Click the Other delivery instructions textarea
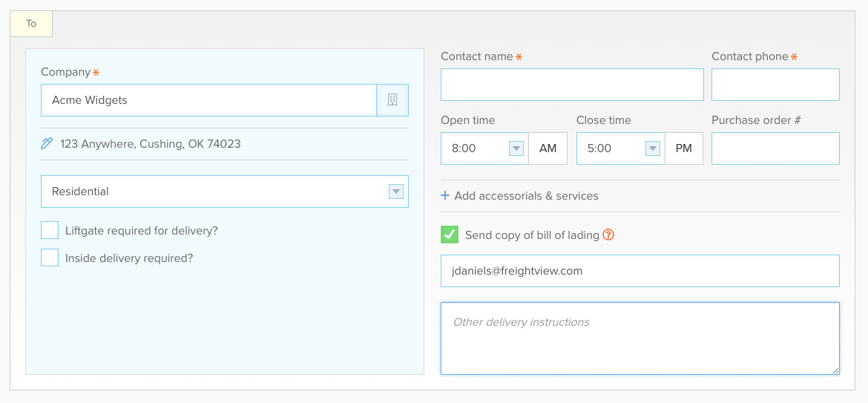 point(640,338)
